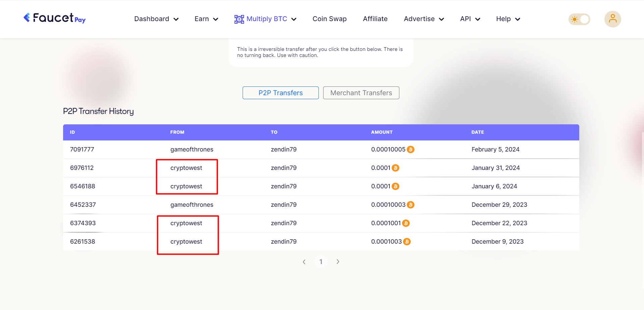644x310 pixels.
Task: Select page 1 in pagination
Action: [321, 262]
